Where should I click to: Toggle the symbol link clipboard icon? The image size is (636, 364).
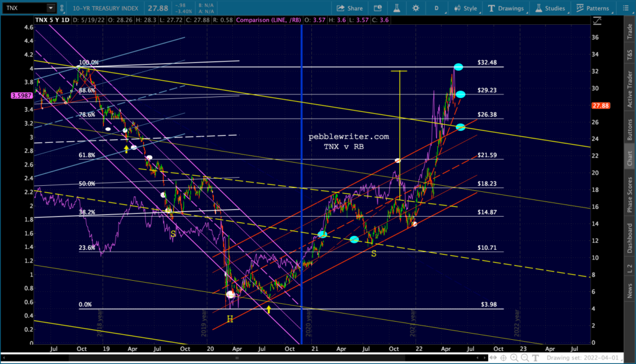(x=61, y=7)
